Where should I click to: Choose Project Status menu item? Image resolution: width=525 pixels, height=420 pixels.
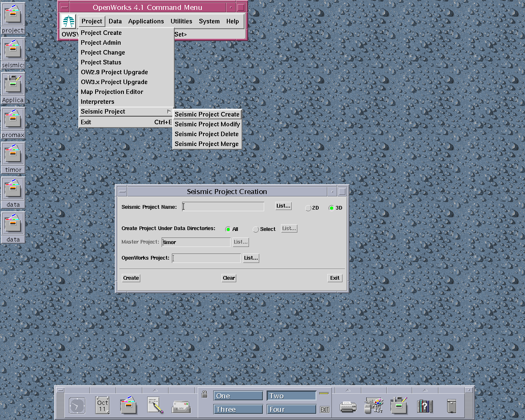126,62
